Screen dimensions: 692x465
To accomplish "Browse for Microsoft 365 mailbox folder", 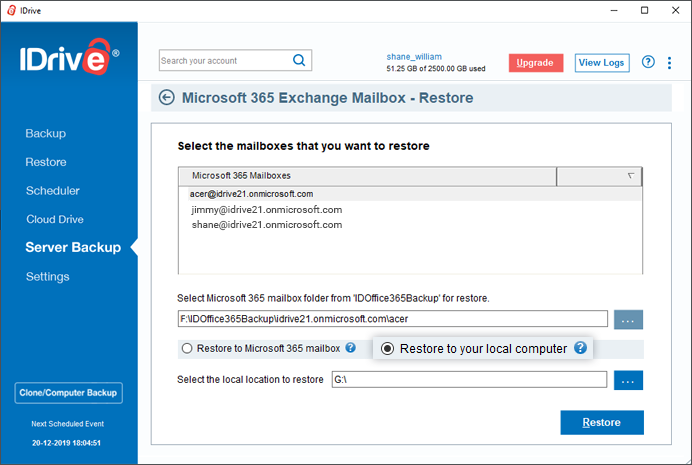I will pos(628,320).
